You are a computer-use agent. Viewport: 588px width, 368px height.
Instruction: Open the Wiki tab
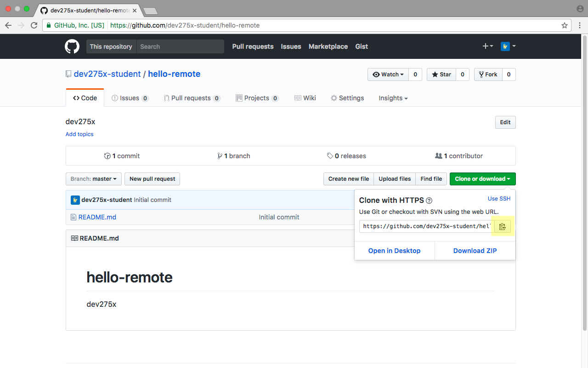click(305, 98)
